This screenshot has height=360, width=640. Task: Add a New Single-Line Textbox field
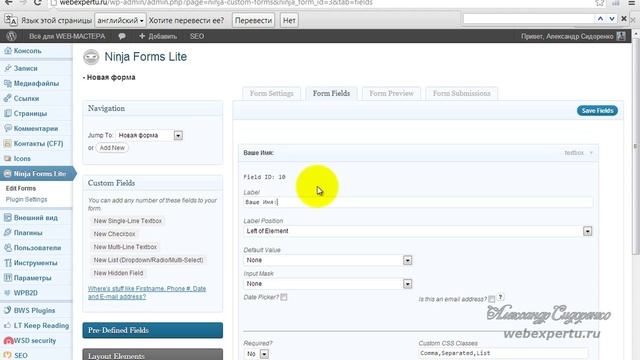coord(128,221)
